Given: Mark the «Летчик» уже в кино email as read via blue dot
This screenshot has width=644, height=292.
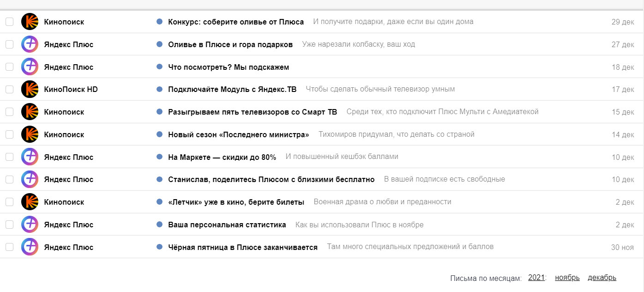Looking at the screenshot, I should point(160,202).
